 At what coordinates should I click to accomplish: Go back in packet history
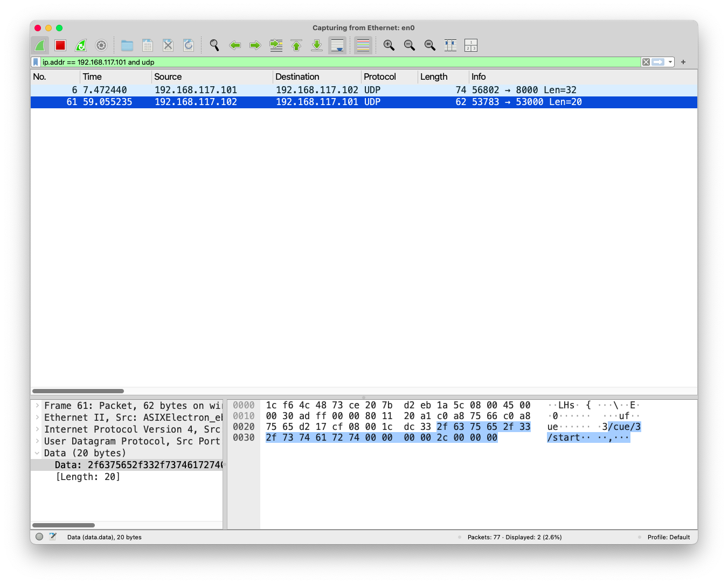click(235, 45)
